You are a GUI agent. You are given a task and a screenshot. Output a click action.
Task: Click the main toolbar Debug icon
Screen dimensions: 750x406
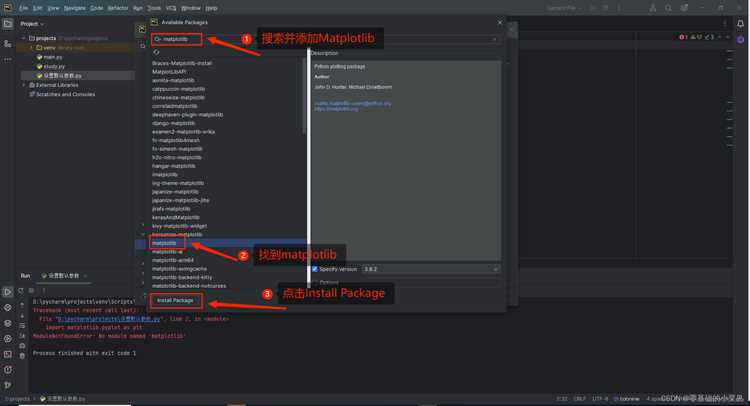[x=606, y=8]
